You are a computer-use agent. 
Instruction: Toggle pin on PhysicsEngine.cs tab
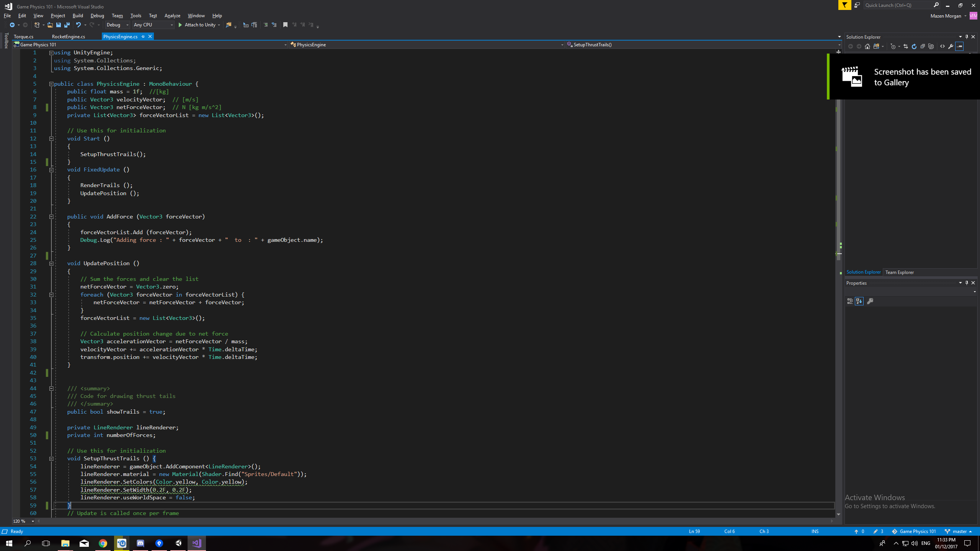(x=143, y=36)
